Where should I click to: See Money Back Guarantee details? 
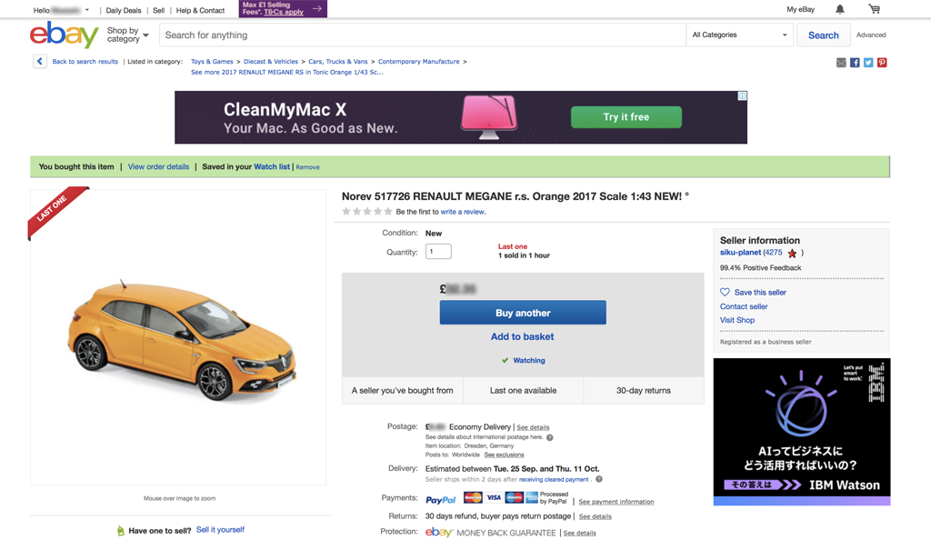click(579, 534)
